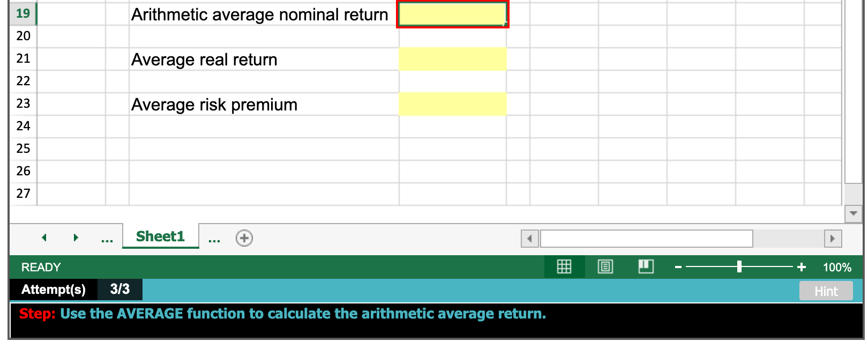Toggle selection of row 19 header
The height and width of the screenshot is (341, 868).
pos(23,14)
